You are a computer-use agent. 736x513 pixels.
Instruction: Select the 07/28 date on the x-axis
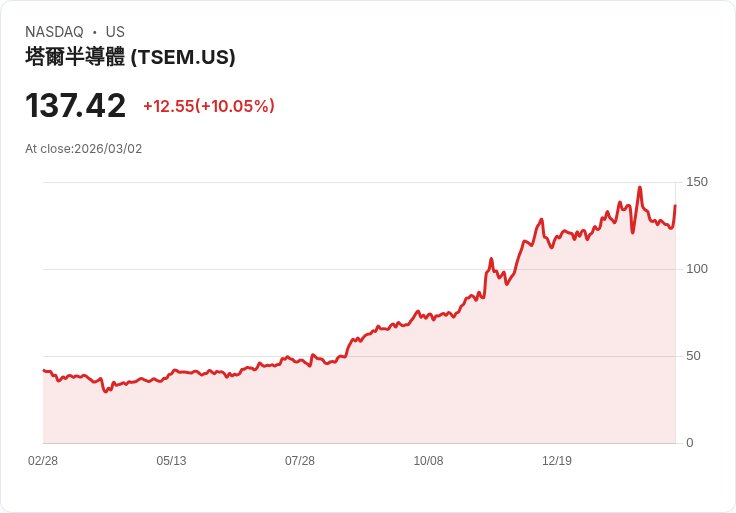coord(300,461)
